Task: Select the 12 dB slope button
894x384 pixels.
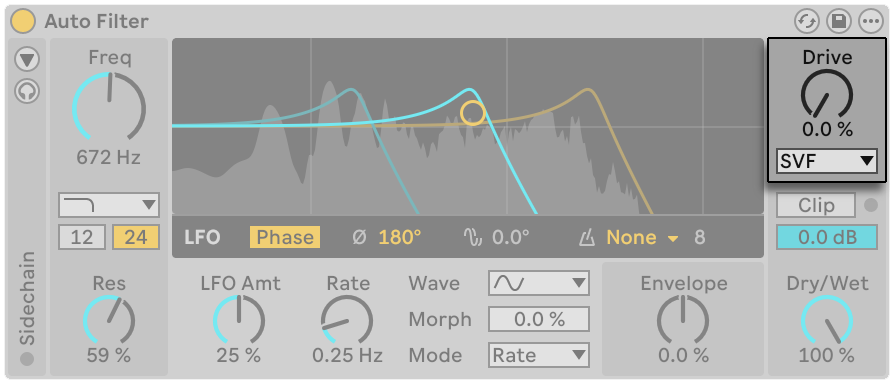Action: pos(82,237)
